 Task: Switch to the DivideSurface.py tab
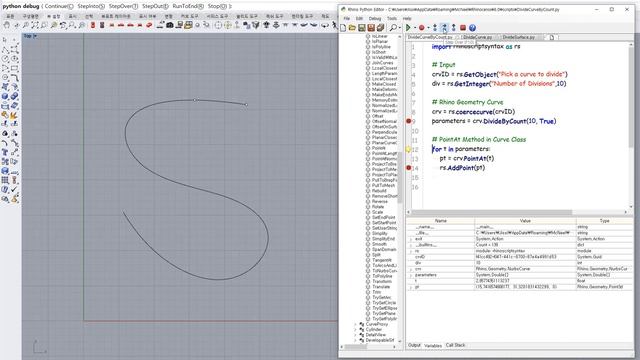518,37
